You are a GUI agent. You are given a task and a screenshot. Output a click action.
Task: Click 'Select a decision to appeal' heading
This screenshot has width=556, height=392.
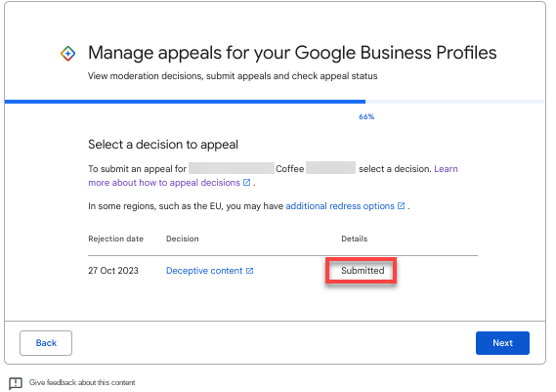click(x=163, y=145)
